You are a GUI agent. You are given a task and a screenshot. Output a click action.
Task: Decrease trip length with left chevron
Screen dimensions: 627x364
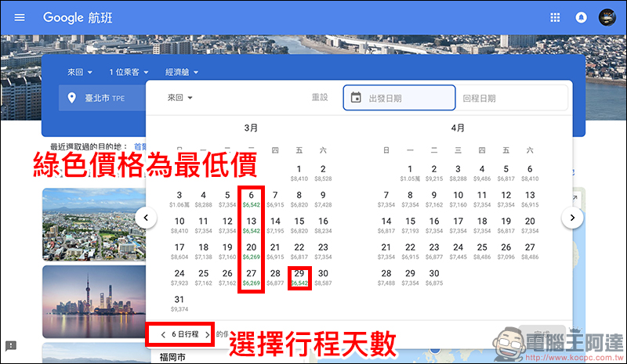(x=163, y=334)
